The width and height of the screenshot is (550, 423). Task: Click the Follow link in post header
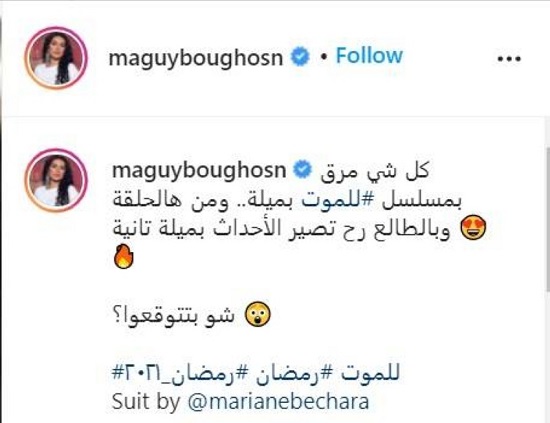click(369, 56)
